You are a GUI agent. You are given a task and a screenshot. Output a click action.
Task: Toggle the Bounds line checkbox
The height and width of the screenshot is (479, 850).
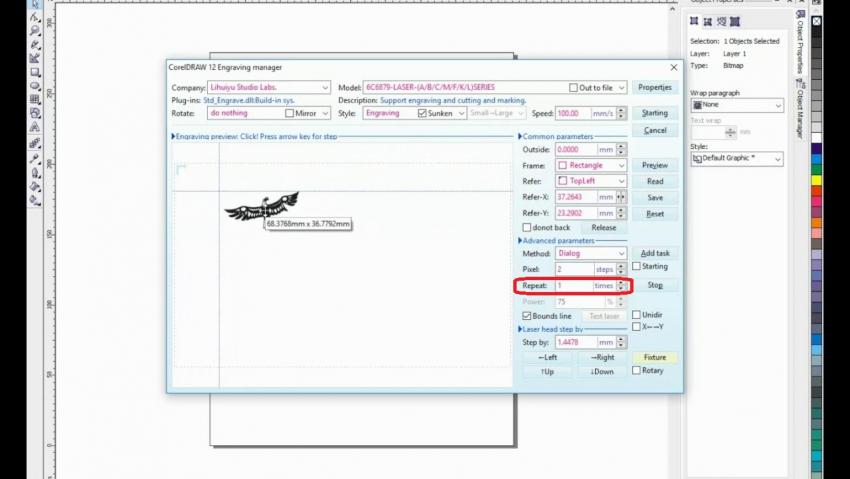pos(527,316)
